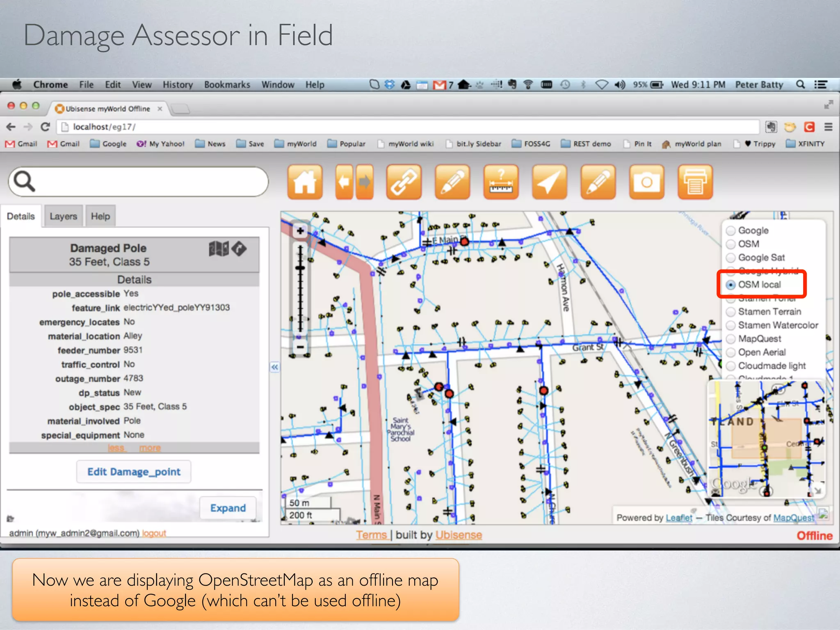Select the OSM local radio button
Viewport: 840px width, 630px height.
tap(730, 285)
